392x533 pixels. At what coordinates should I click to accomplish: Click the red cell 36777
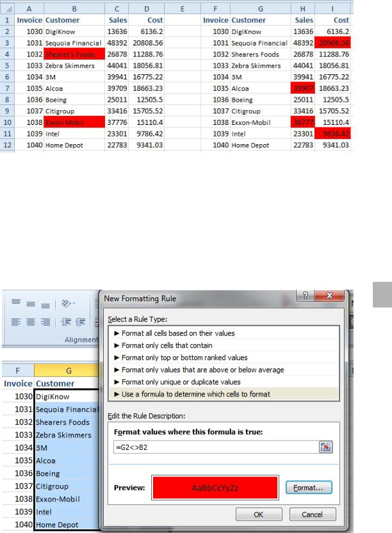302,122
